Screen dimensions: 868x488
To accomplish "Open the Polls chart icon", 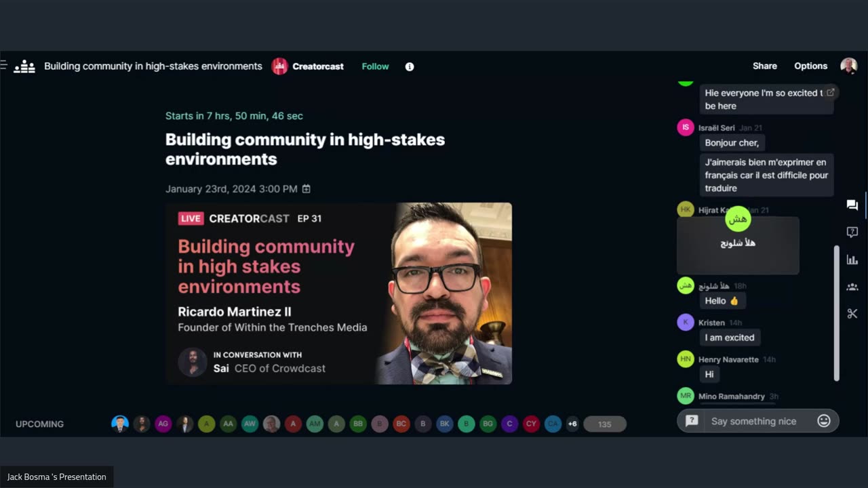I will (x=852, y=260).
